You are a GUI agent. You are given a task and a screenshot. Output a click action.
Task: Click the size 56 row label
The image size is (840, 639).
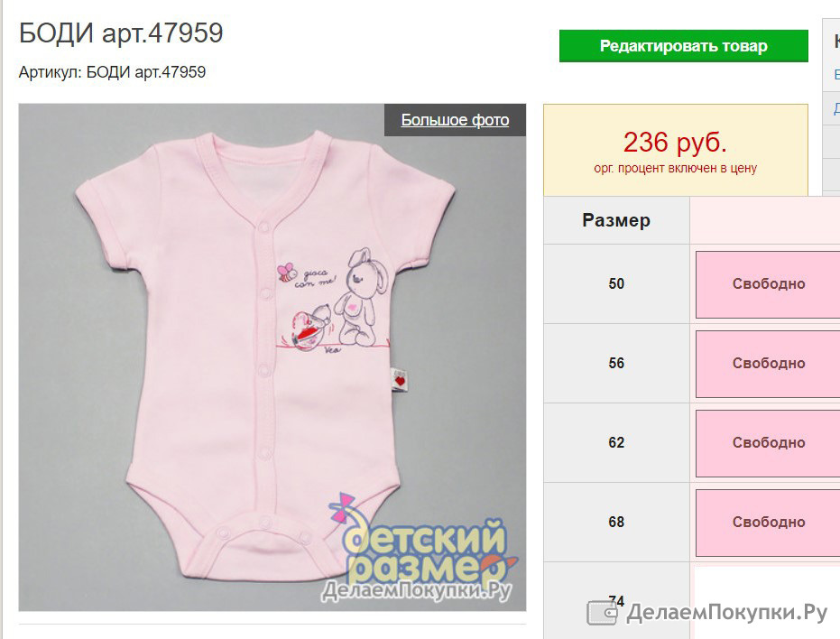click(616, 364)
